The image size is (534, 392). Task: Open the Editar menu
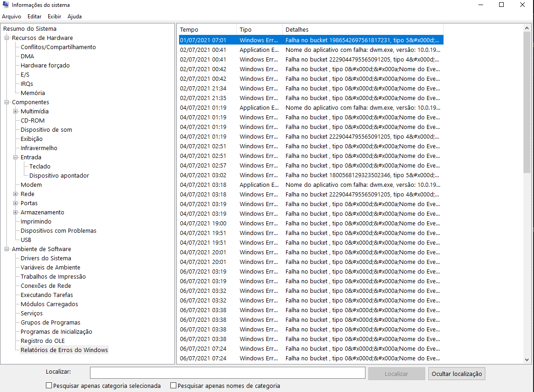34,17
